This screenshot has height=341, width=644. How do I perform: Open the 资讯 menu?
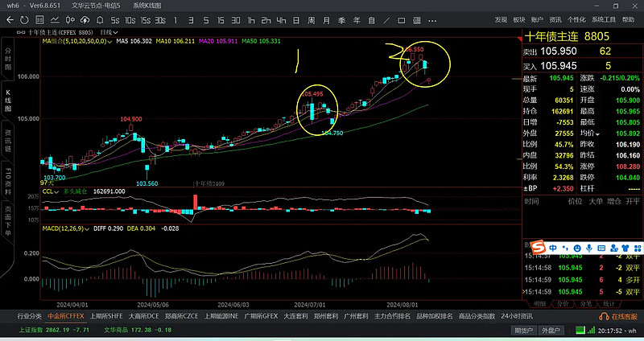click(x=555, y=19)
